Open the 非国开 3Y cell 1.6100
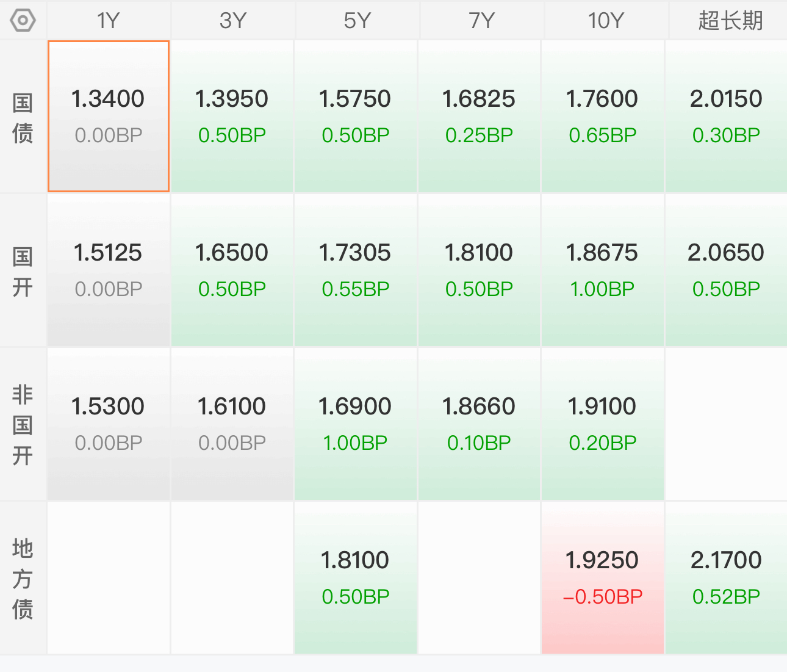The image size is (787, 672). [232, 424]
